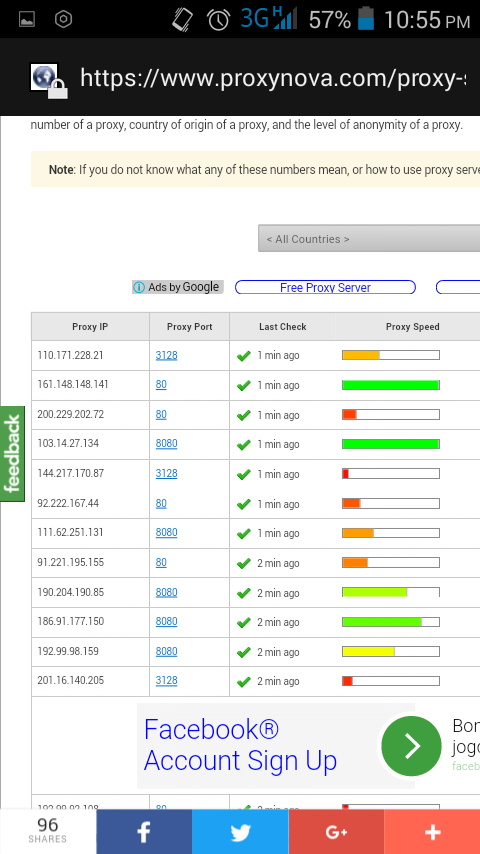Click speed bar for 186.91.177.150
Image resolution: width=480 pixels, height=854 pixels.
(x=391, y=621)
